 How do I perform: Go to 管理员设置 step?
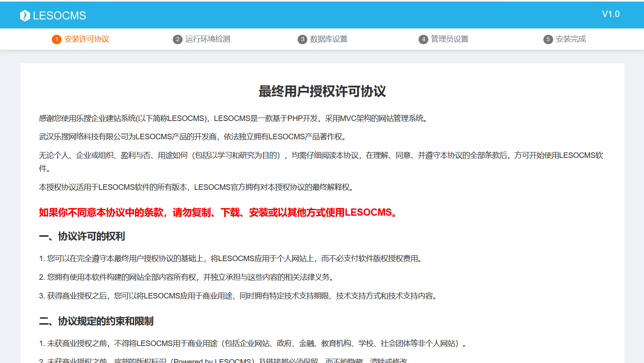tap(450, 39)
